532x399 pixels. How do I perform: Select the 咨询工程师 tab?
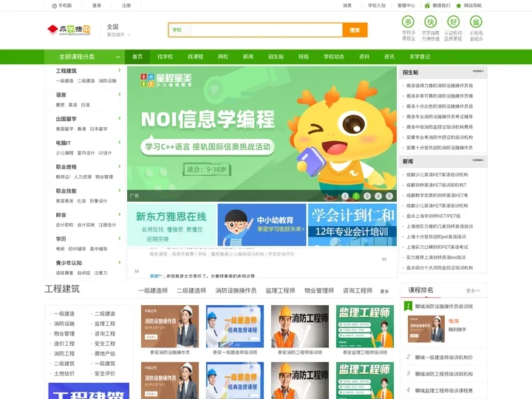pos(358,290)
